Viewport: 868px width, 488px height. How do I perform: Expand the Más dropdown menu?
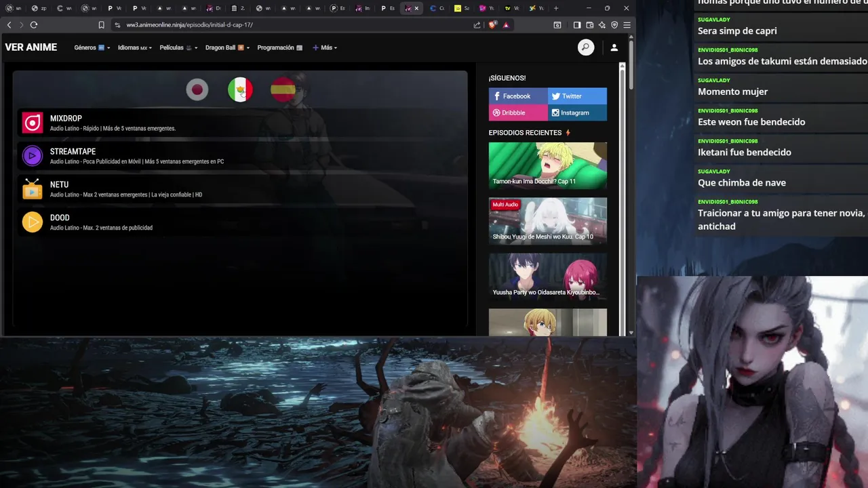[325, 47]
